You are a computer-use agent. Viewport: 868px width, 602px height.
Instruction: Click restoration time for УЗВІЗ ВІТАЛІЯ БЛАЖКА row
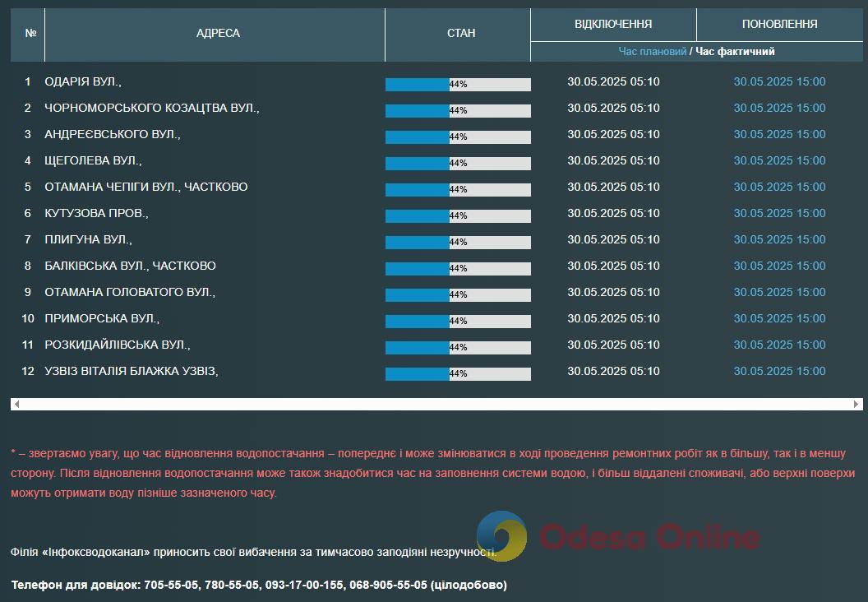click(779, 371)
